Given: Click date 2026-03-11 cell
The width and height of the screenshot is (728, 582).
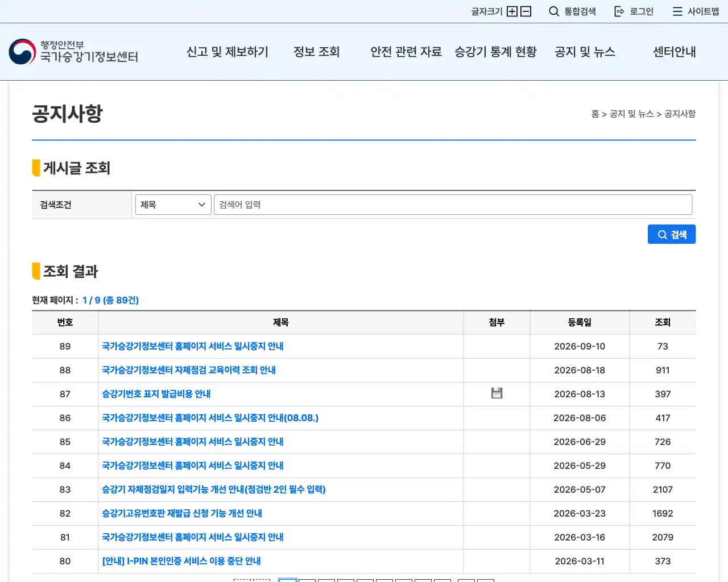Looking at the screenshot, I should (x=580, y=561).
